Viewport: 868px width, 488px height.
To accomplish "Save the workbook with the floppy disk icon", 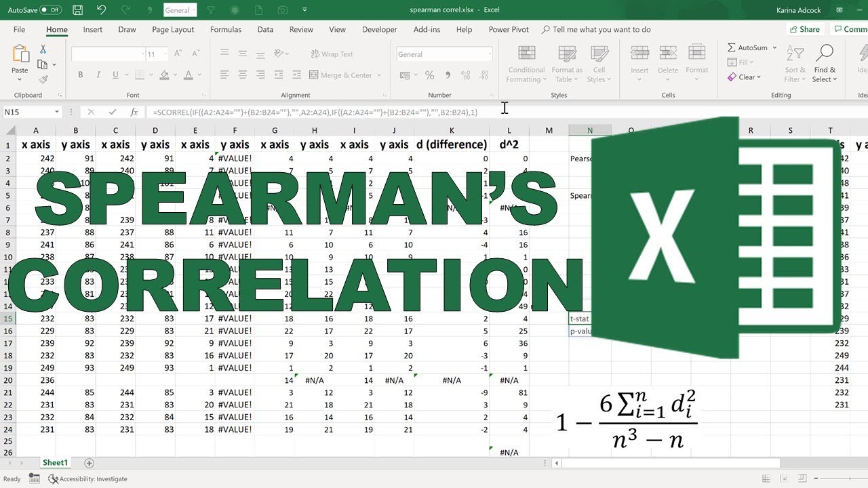I will [x=77, y=10].
